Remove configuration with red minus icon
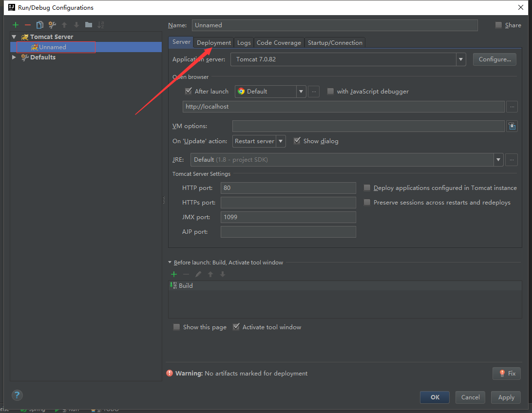The height and width of the screenshot is (413, 532). click(x=28, y=25)
